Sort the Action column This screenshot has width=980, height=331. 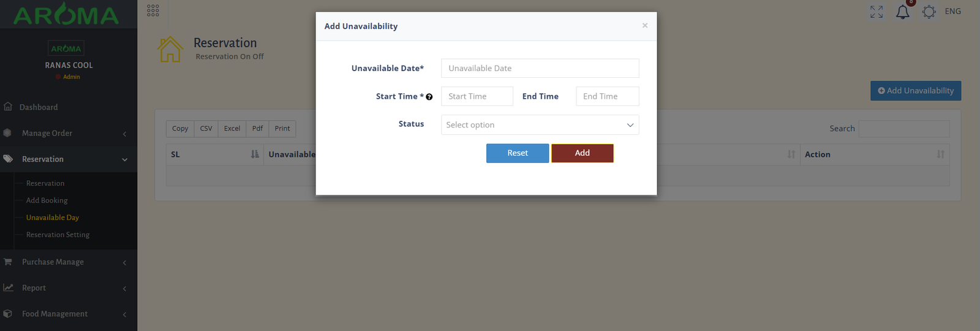pyautogui.click(x=940, y=154)
